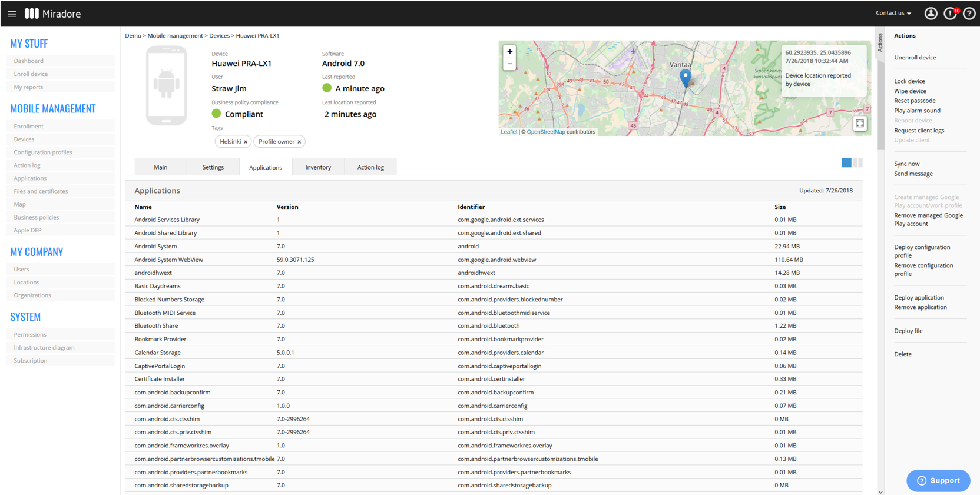The image size is (980, 495).
Task: Zoom out on the map
Action: pos(509,64)
